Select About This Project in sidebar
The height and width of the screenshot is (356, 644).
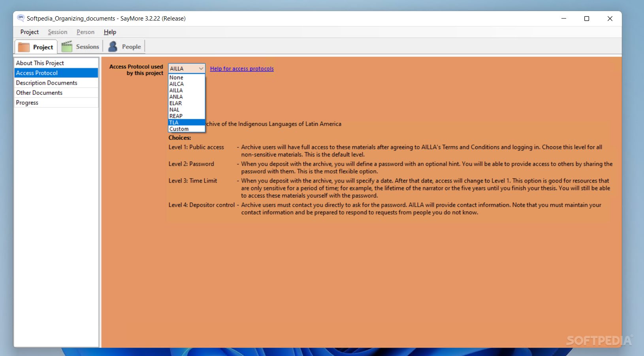[56, 63]
